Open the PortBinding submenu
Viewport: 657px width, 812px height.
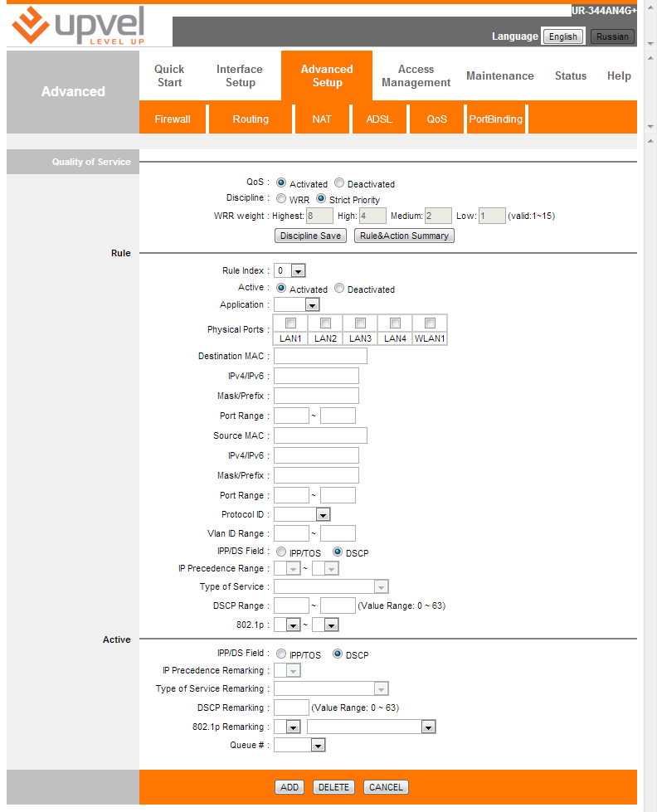495,119
